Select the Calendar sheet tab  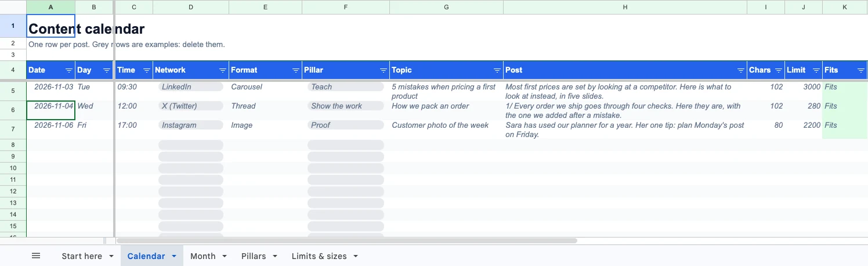point(146,256)
